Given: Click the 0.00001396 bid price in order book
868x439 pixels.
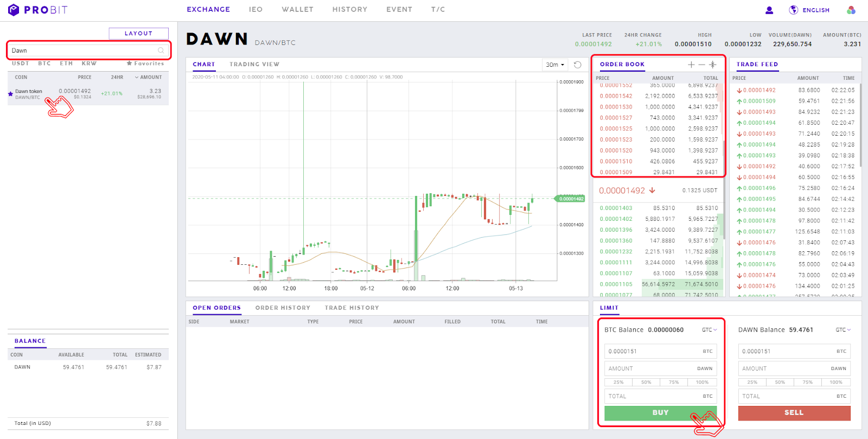Looking at the screenshot, I should pos(616,230).
